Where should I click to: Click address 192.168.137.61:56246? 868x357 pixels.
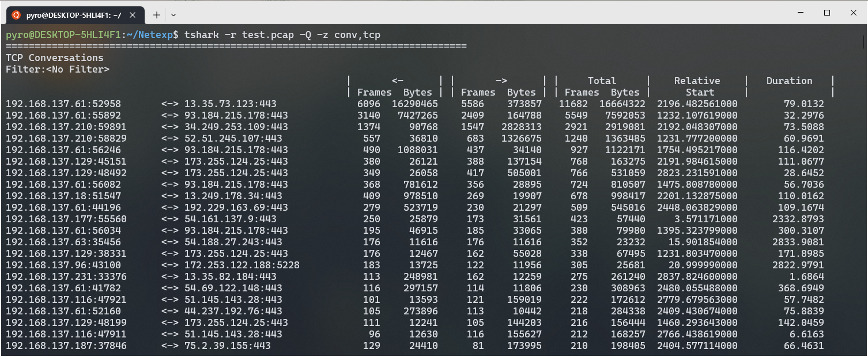(x=63, y=150)
